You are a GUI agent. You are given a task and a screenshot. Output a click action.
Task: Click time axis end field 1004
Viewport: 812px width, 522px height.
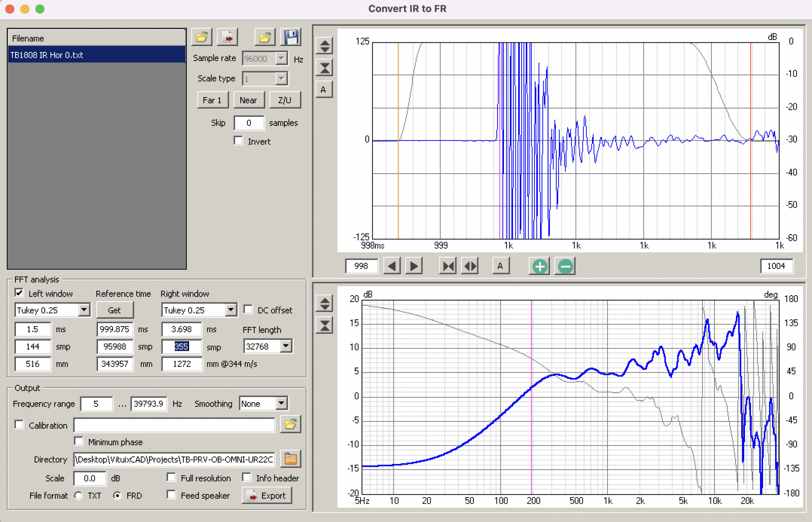[x=776, y=266]
